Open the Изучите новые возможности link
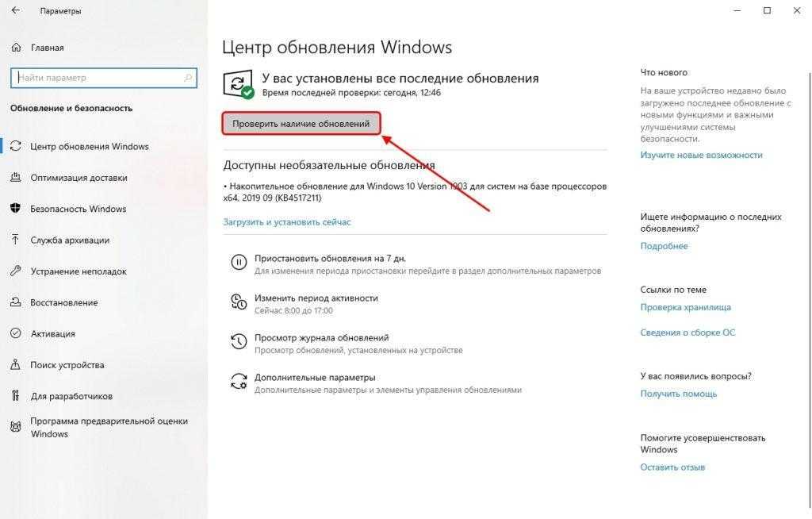This screenshot has height=519, width=812. 701,155
